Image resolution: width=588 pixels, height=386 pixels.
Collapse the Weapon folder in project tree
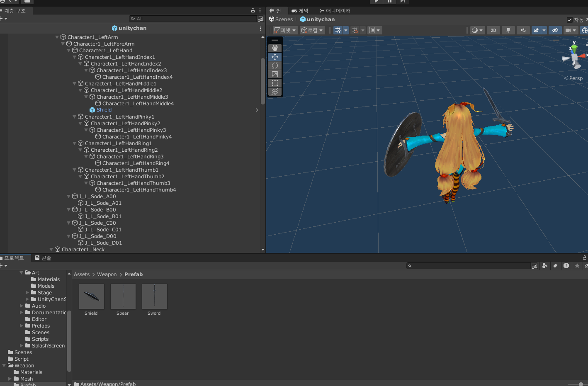coord(4,366)
